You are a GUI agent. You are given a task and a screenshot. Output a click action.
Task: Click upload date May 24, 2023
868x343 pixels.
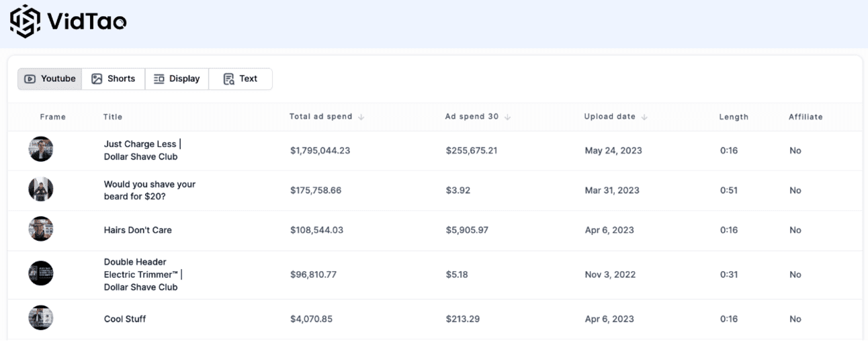point(613,150)
